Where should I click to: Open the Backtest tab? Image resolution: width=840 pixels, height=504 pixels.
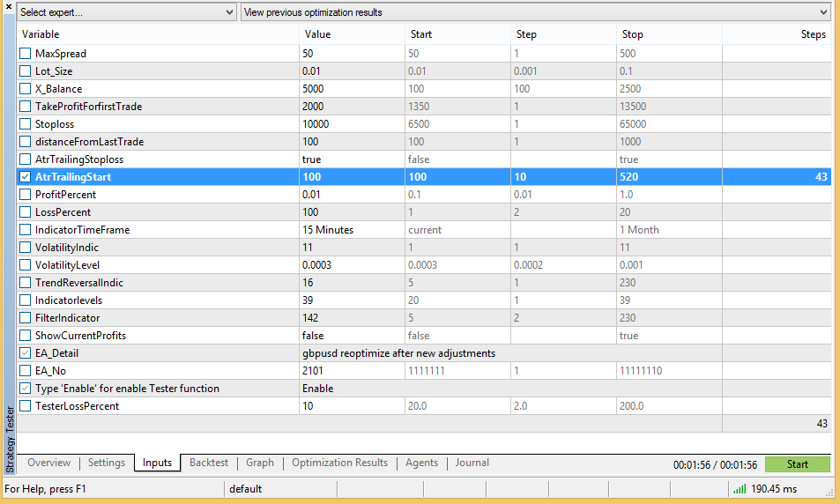pyautogui.click(x=209, y=463)
